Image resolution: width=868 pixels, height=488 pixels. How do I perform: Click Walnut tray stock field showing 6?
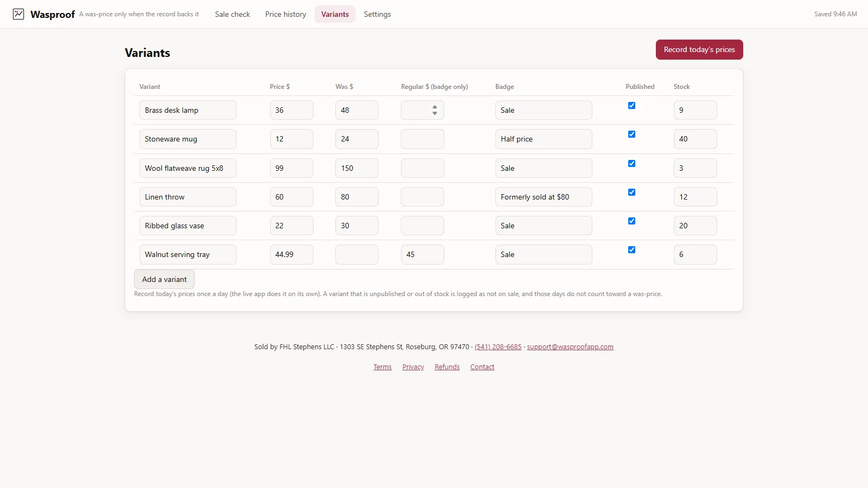(x=695, y=254)
